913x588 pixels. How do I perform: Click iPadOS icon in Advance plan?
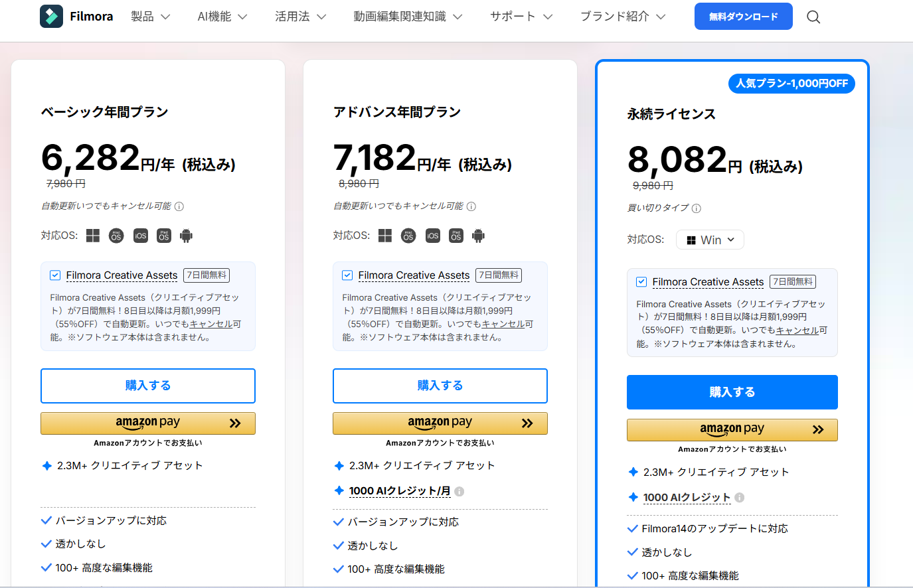(x=456, y=236)
